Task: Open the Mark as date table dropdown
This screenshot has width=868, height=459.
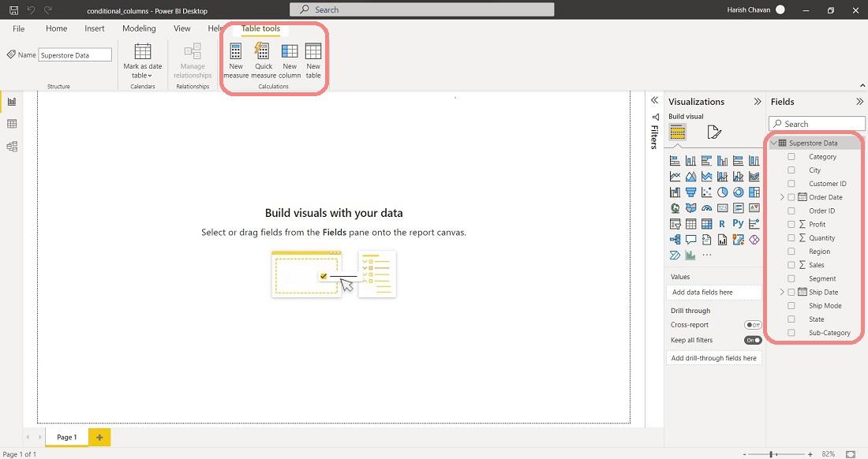Action: (142, 61)
